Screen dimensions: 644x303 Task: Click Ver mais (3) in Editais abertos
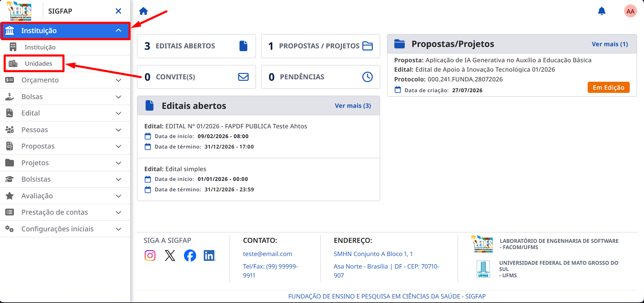[353, 106]
